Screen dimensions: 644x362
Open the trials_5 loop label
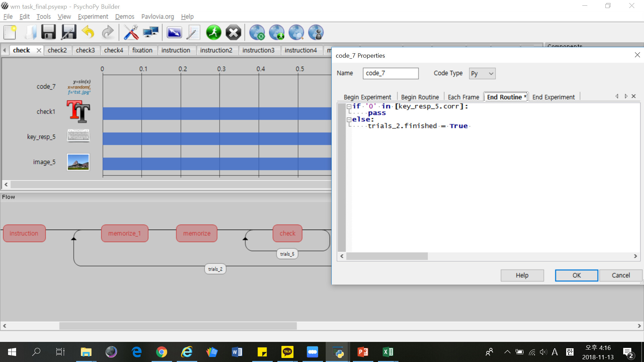tap(287, 254)
